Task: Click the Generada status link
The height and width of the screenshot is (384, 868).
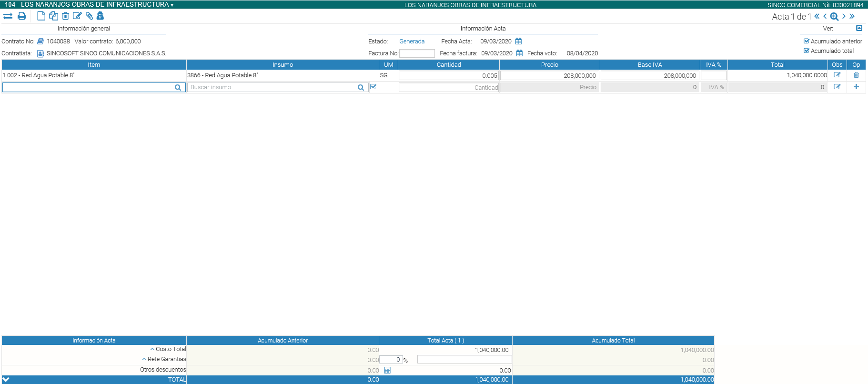Action: 412,42
